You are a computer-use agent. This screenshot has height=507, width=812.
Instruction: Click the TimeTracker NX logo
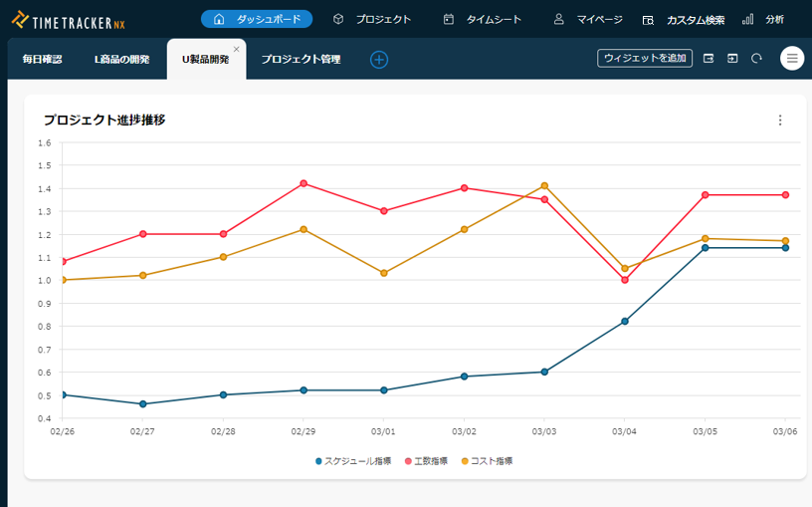click(x=69, y=19)
